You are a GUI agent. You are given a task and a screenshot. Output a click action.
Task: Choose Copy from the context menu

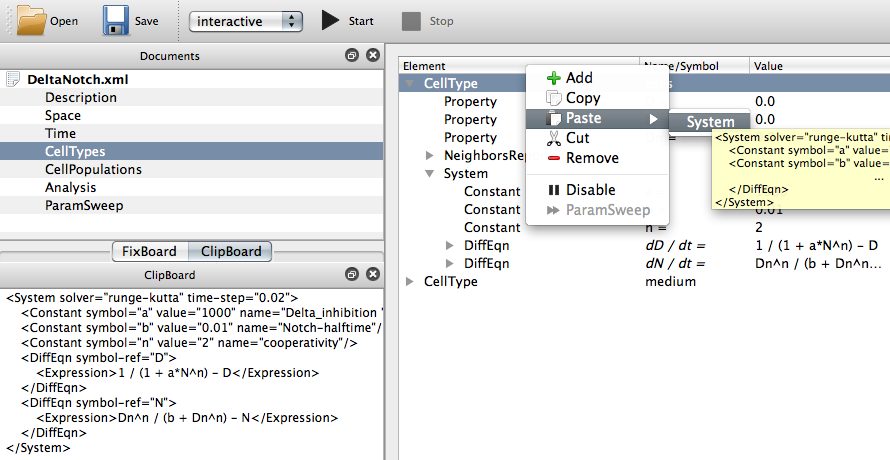coord(582,98)
